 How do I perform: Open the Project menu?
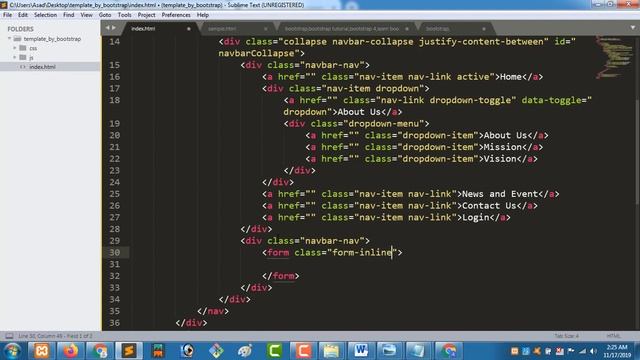(x=147, y=15)
